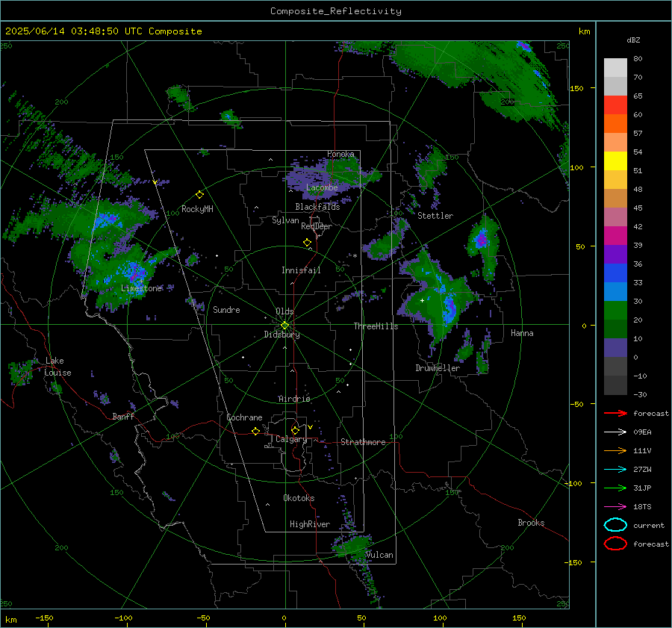The height and width of the screenshot is (628, 672).
Task: Click the Didsbury city label
Action: click(281, 335)
